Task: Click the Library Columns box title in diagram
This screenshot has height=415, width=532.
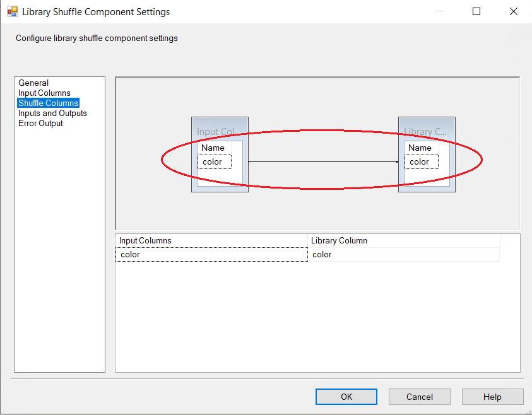Action: point(426,132)
